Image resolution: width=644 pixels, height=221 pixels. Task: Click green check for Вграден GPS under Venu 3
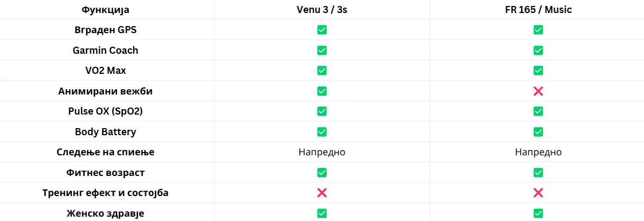click(322, 30)
